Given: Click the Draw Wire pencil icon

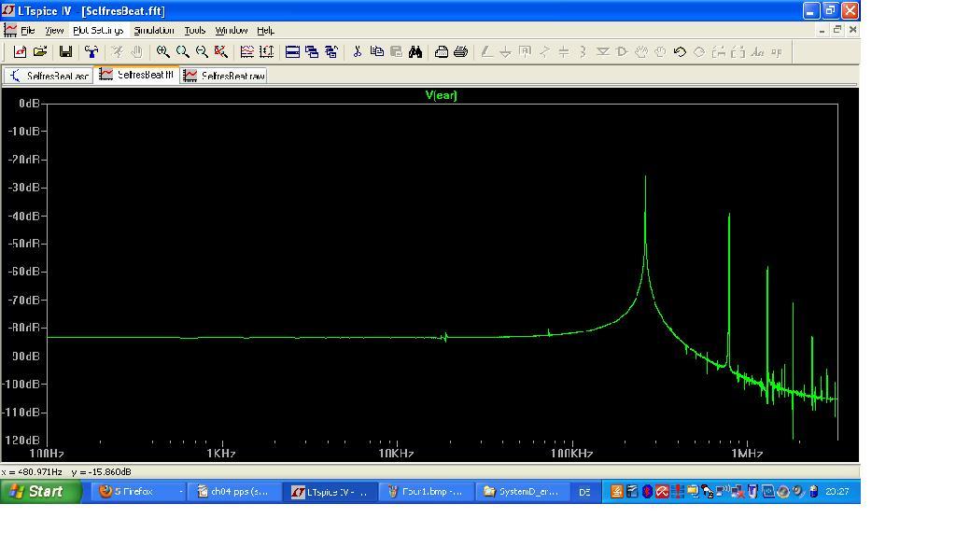Looking at the screenshot, I should tap(486, 52).
